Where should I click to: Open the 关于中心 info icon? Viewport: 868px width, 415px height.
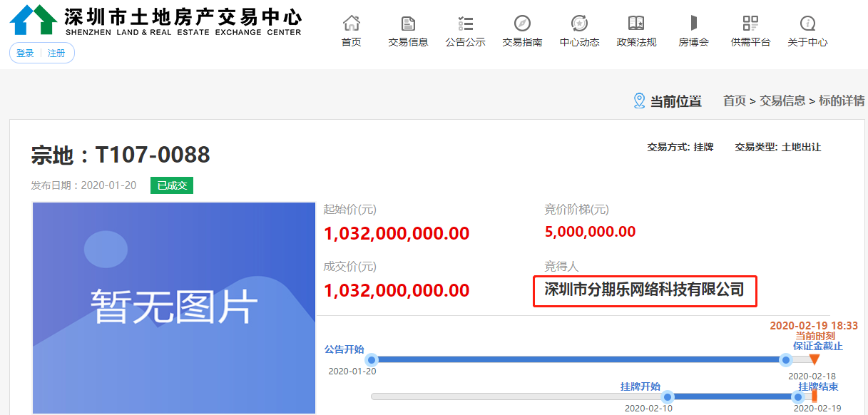pos(807,23)
